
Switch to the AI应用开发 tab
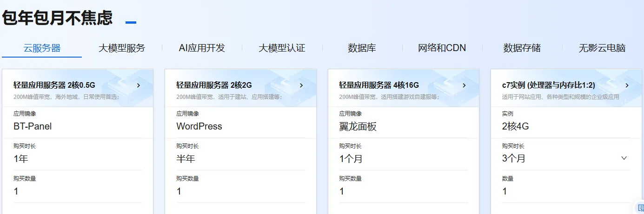coord(202,48)
